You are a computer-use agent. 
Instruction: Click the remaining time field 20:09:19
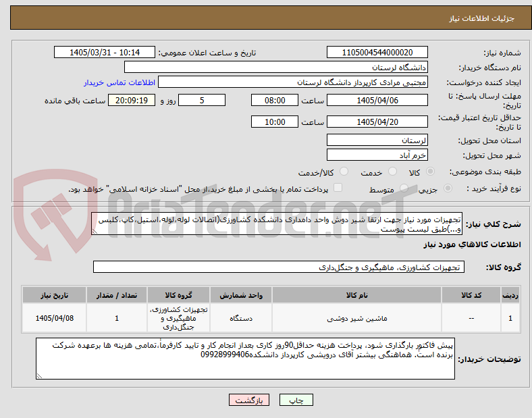(x=132, y=100)
